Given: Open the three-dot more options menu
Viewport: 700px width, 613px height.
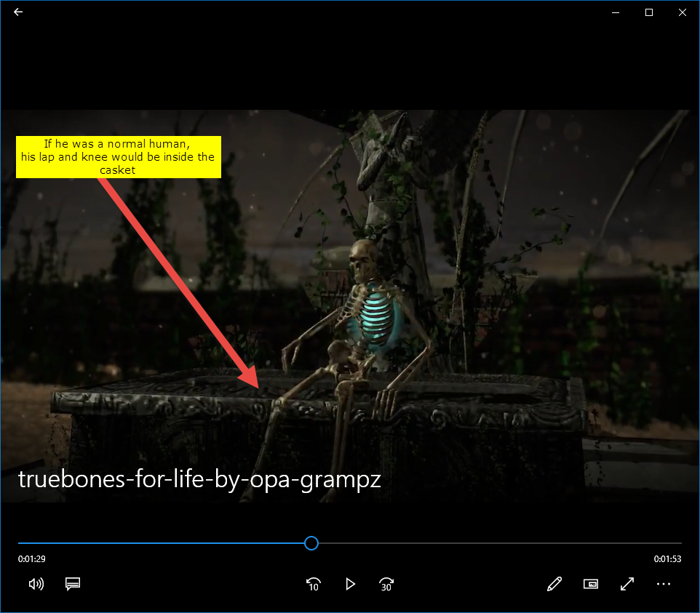Looking at the screenshot, I should (x=664, y=584).
